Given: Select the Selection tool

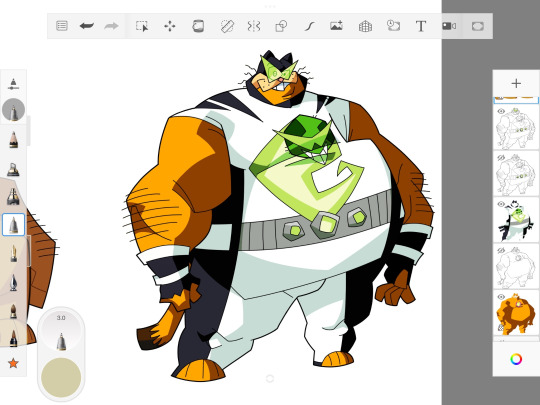Looking at the screenshot, I should (142, 26).
